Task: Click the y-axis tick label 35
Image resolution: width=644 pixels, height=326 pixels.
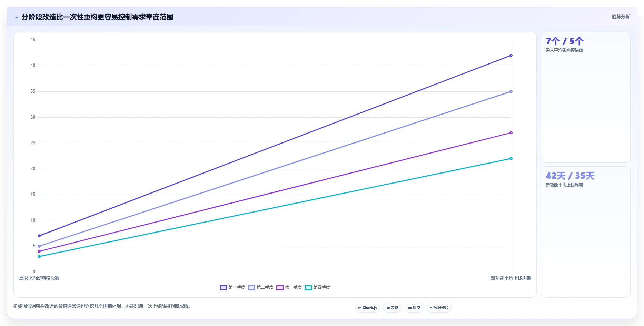Action: (x=33, y=91)
